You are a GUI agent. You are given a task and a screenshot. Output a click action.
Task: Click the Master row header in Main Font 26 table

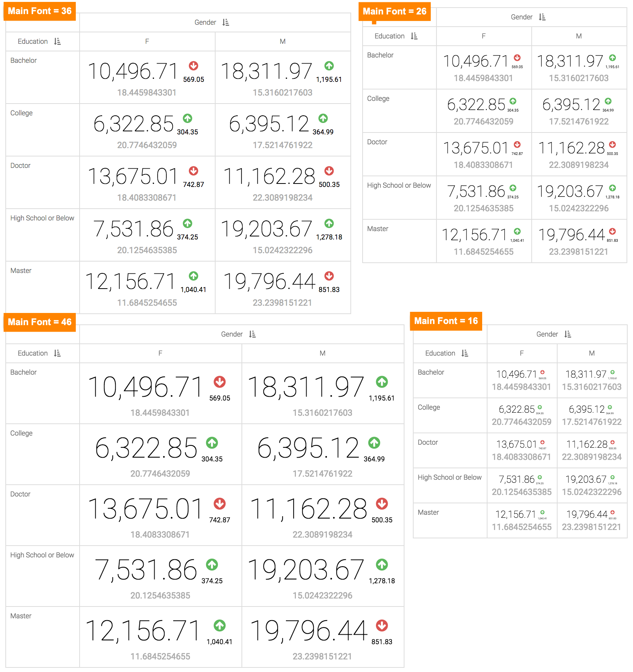point(378,229)
